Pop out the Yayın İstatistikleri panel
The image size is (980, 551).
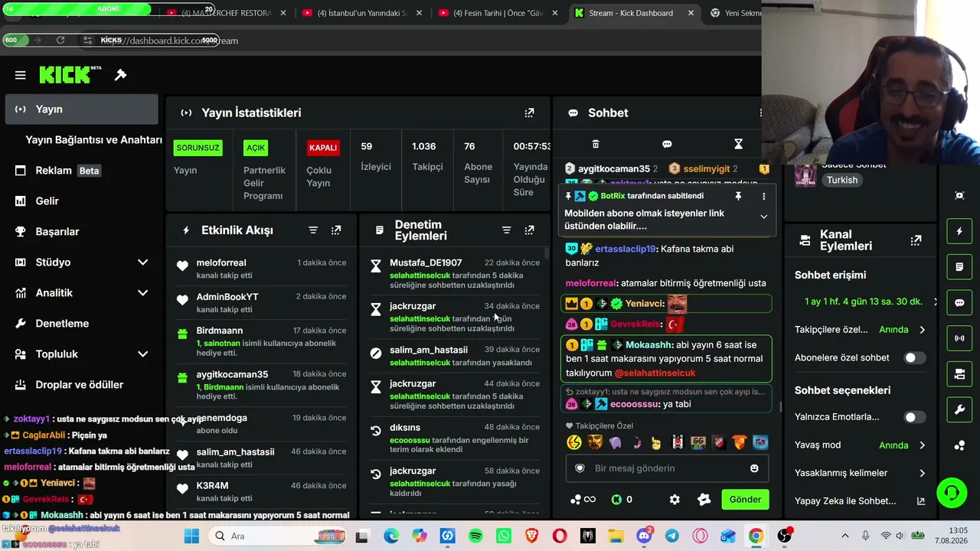[529, 112]
